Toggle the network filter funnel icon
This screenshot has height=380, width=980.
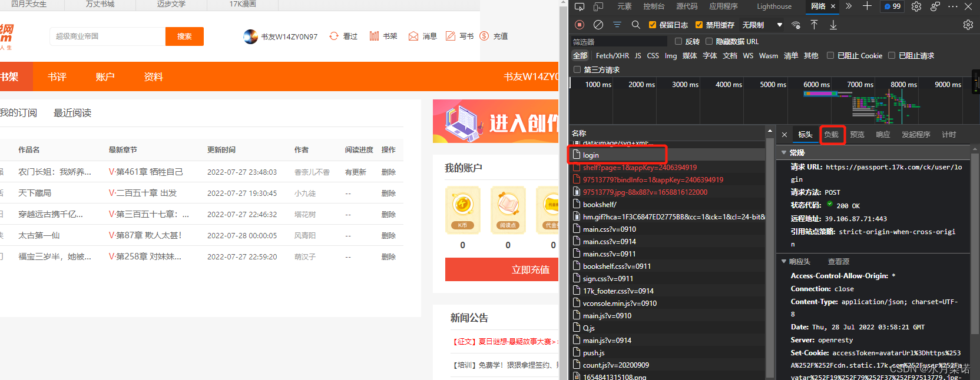click(617, 25)
